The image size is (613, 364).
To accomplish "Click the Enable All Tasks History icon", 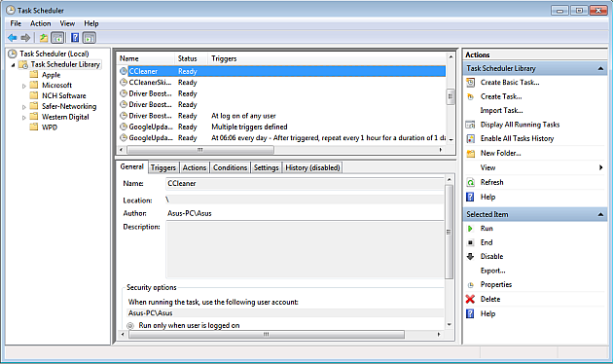I will [x=471, y=139].
